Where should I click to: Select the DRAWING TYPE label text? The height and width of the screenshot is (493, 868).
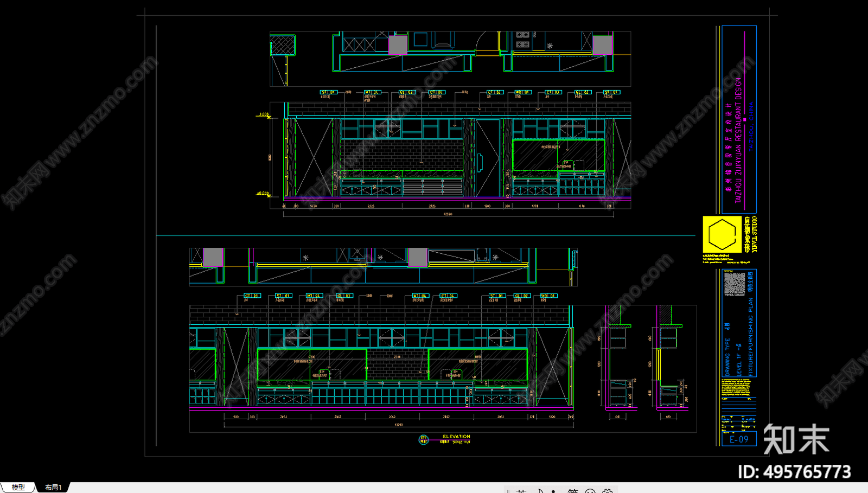[727, 357]
